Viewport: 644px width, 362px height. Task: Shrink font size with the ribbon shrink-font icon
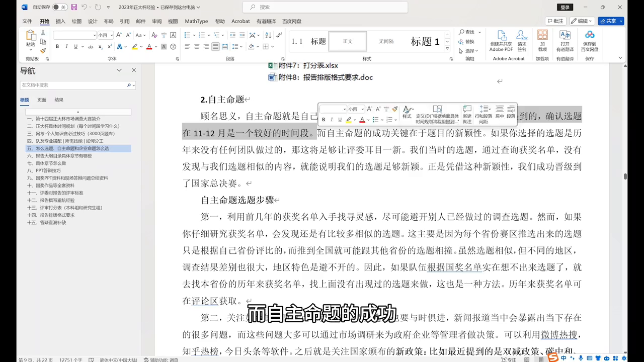coord(128,35)
